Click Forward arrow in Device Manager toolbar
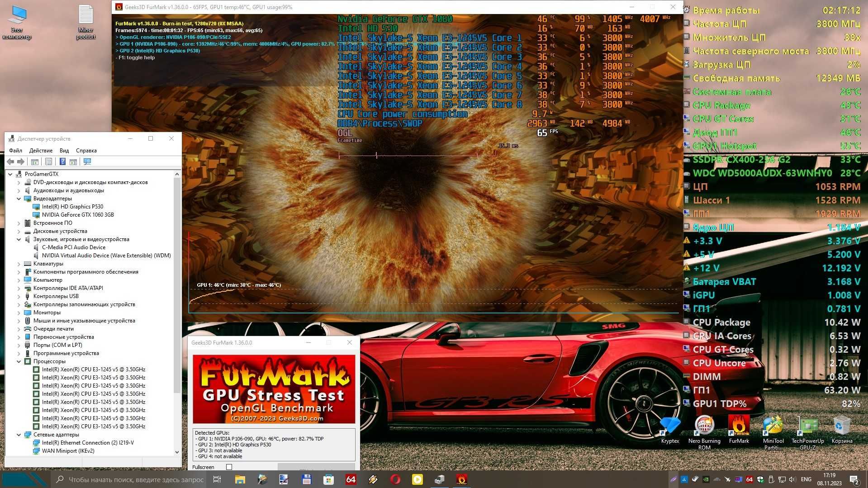 pyautogui.click(x=21, y=162)
